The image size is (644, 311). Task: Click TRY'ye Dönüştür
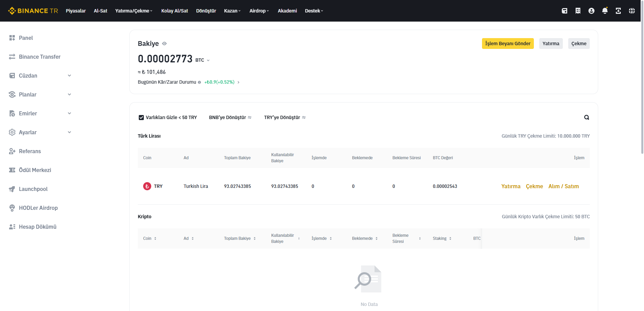(285, 117)
